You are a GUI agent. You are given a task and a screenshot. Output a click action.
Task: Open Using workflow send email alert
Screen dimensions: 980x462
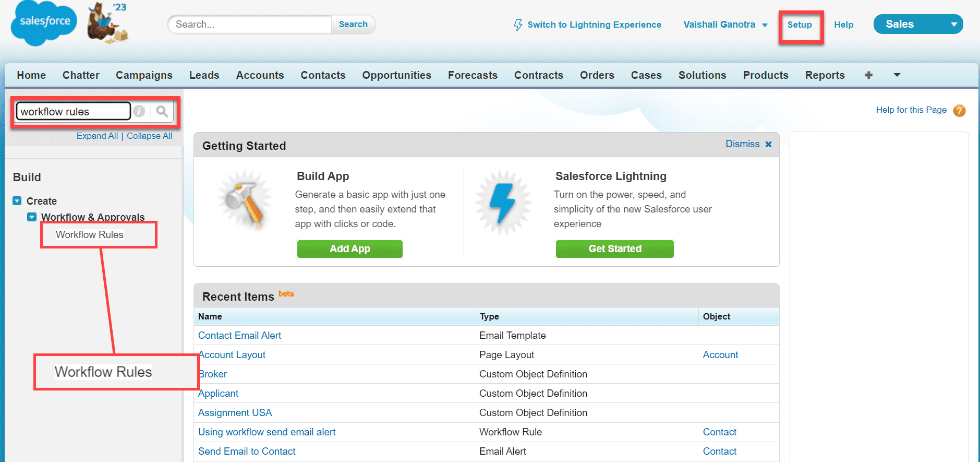click(267, 432)
